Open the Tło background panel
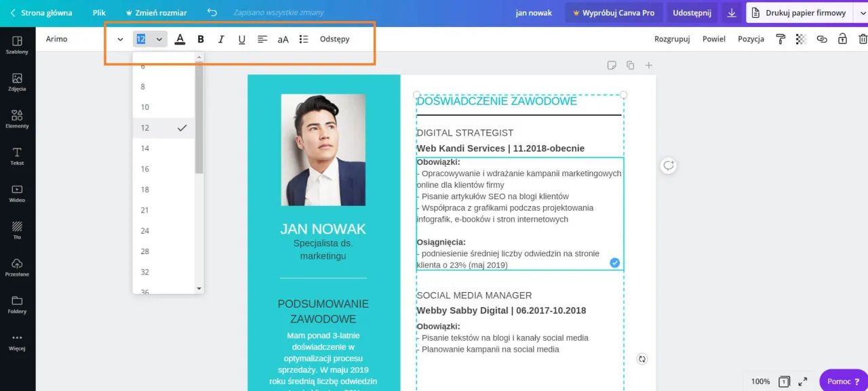This screenshot has width=868, height=391. (x=18, y=230)
